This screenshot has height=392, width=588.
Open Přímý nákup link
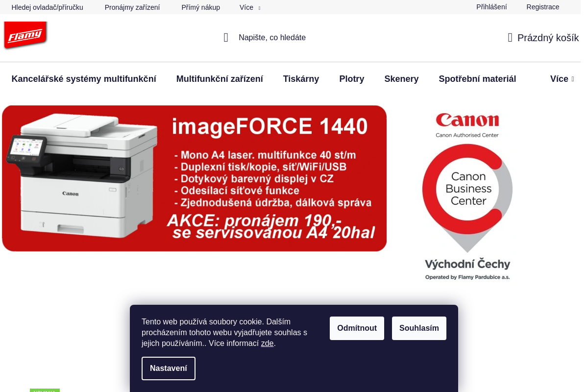201,7
